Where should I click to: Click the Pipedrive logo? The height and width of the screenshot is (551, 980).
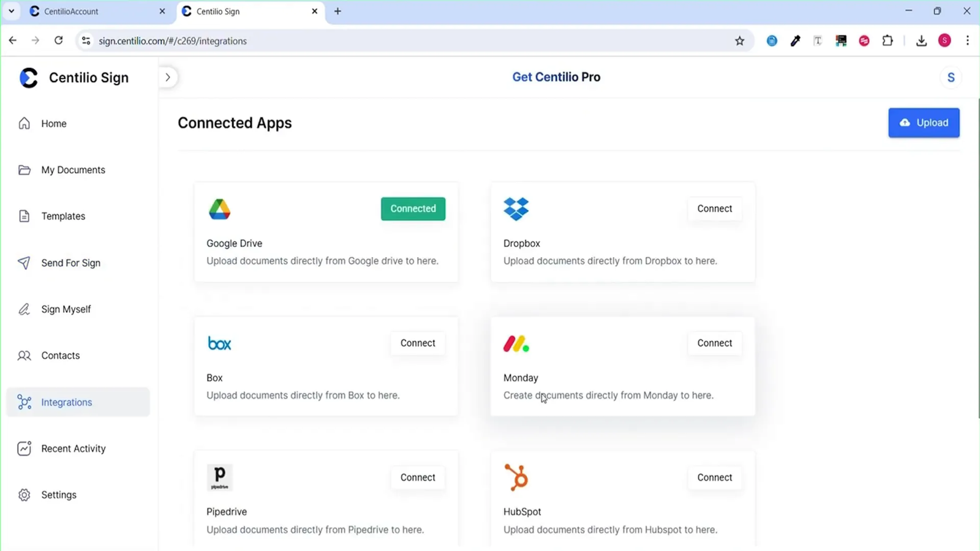[219, 478]
